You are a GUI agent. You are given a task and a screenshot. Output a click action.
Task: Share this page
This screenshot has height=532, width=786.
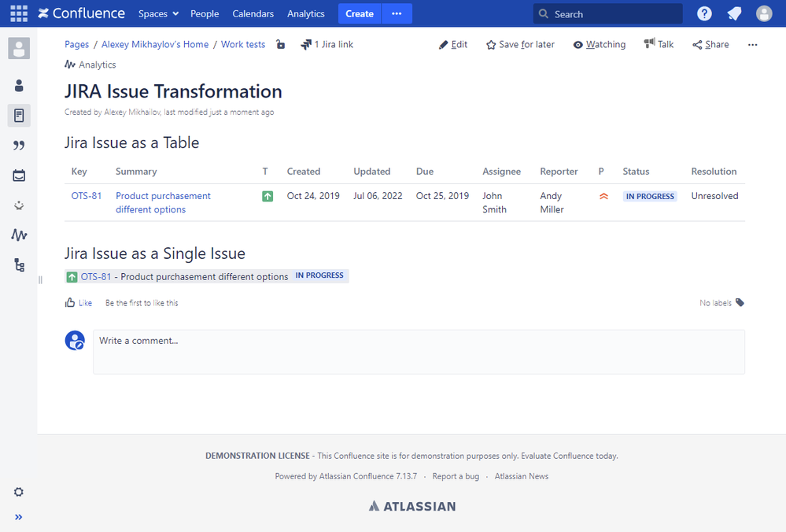(710, 45)
